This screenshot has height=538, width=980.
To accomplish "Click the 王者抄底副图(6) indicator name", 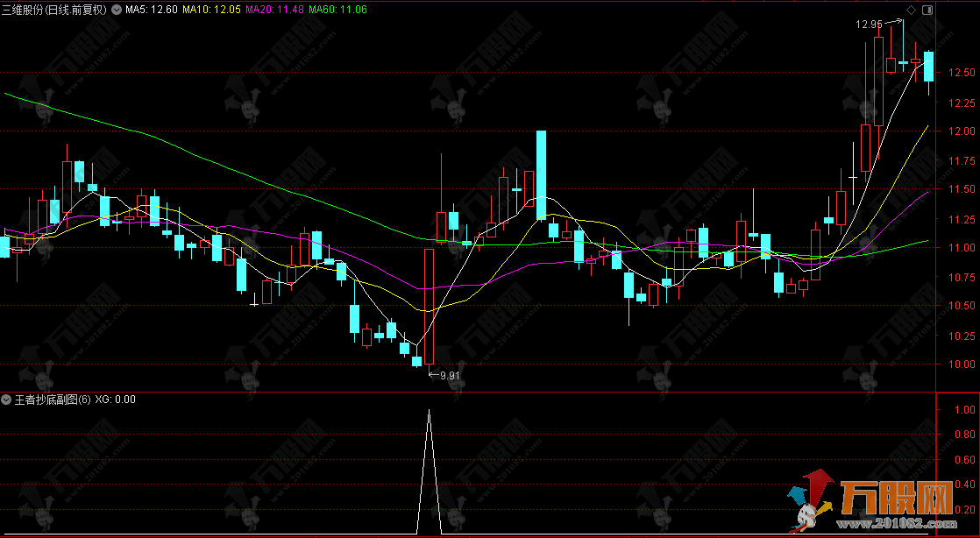I will click(x=53, y=399).
